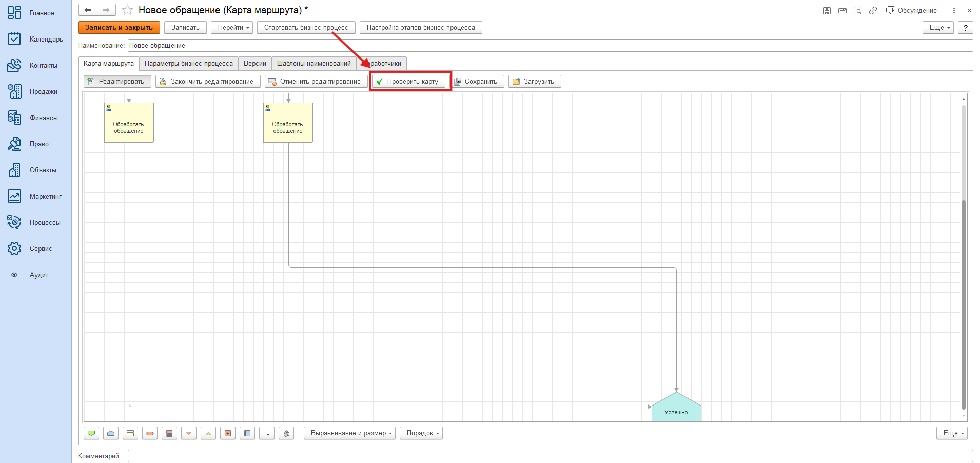Screen dimensions: 980x463
Task: Switch to Параметры бизнес-процесса tab
Action: [189, 64]
